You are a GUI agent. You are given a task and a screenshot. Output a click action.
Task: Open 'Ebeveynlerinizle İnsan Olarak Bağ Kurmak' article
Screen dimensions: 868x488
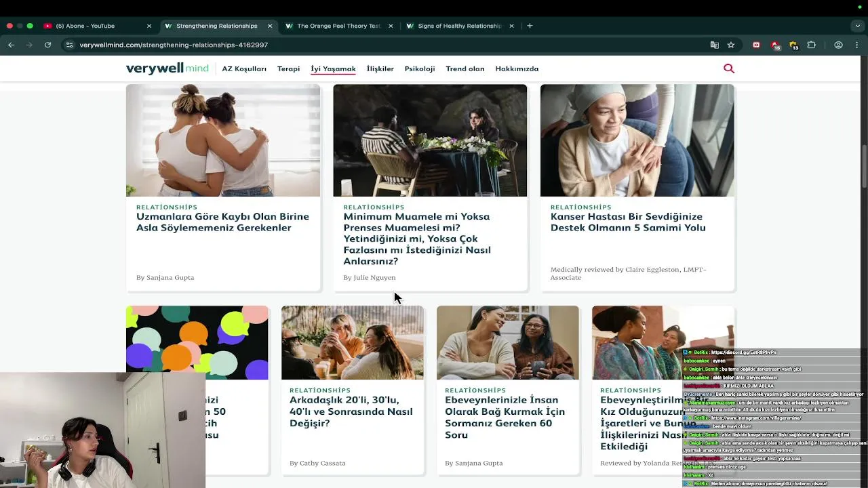(x=505, y=417)
